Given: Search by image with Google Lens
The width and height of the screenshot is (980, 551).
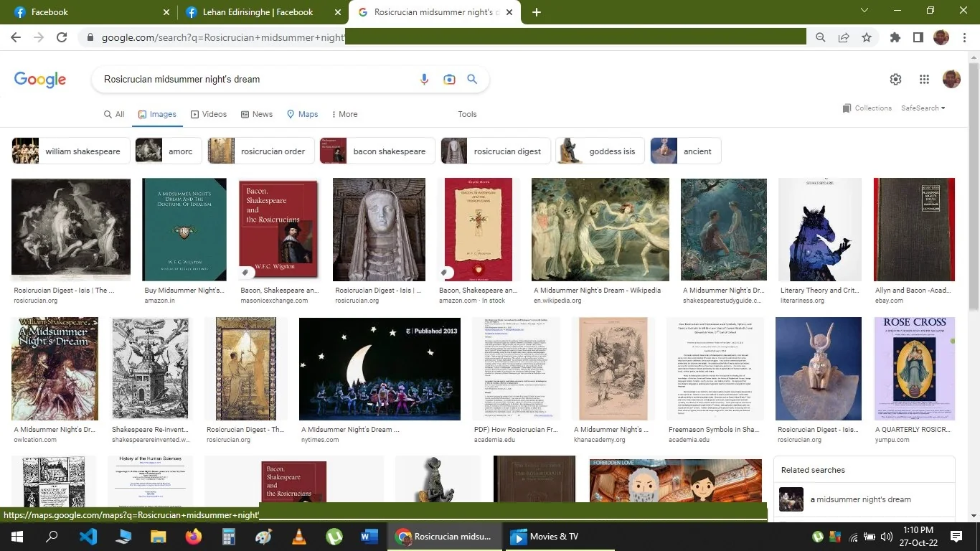Looking at the screenshot, I should [449, 80].
